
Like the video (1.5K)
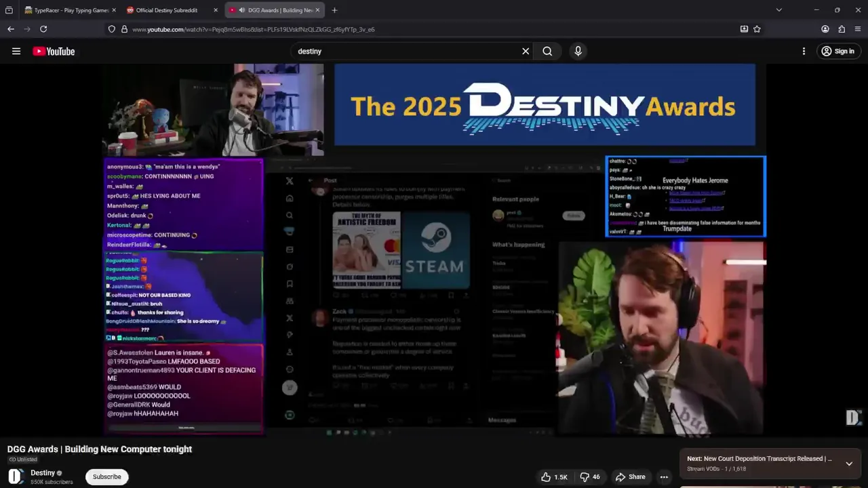pyautogui.click(x=554, y=476)
